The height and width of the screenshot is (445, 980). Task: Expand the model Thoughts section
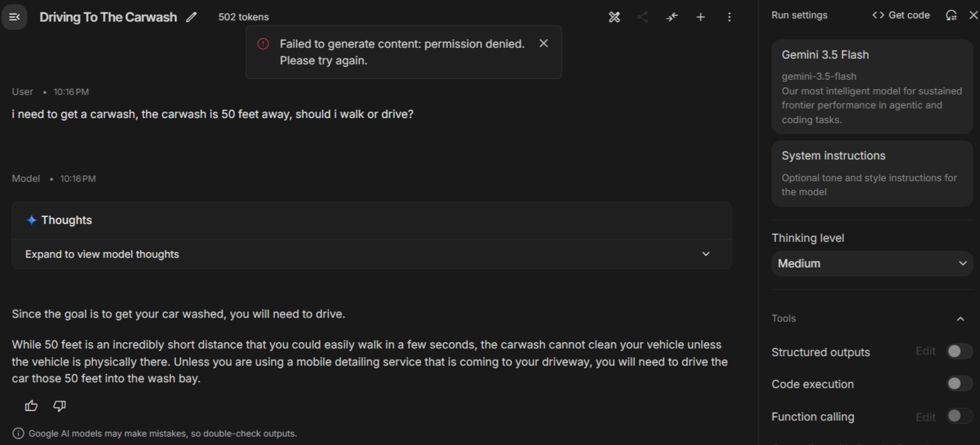[x=372, y=254]
